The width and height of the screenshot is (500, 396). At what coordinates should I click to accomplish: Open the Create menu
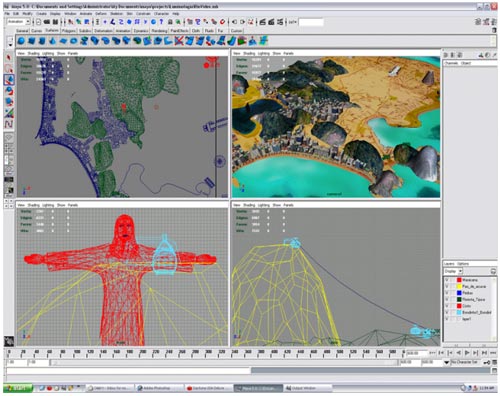[x=41, y=14]
